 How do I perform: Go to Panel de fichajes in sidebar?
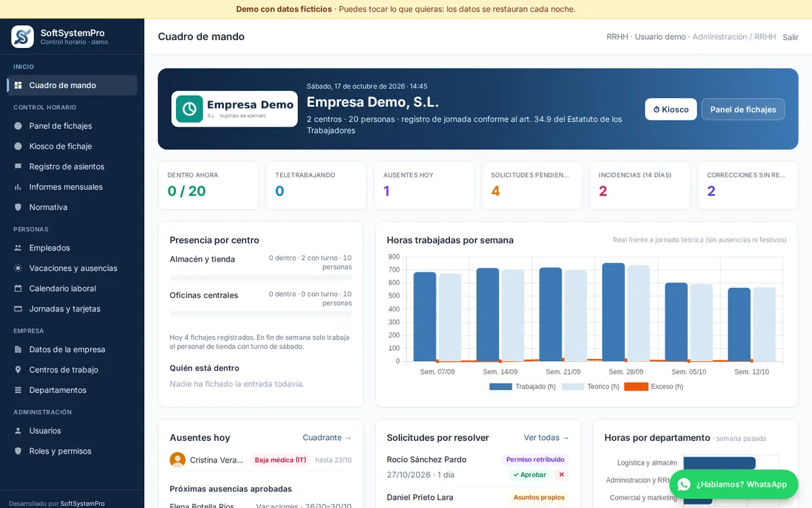(72, 126)
